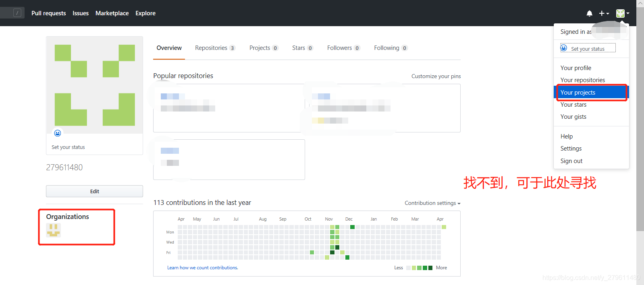Click the username 279611480 text
The height and width of the screenshot is (285, 644).
[64, 167]
